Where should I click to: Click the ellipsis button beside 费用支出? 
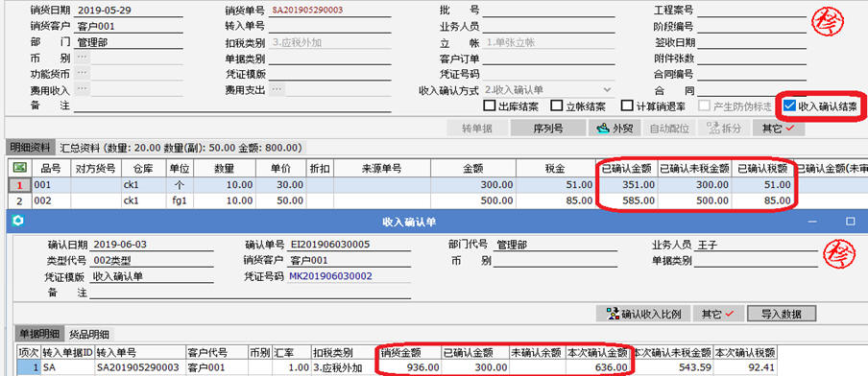pos(277,89)
